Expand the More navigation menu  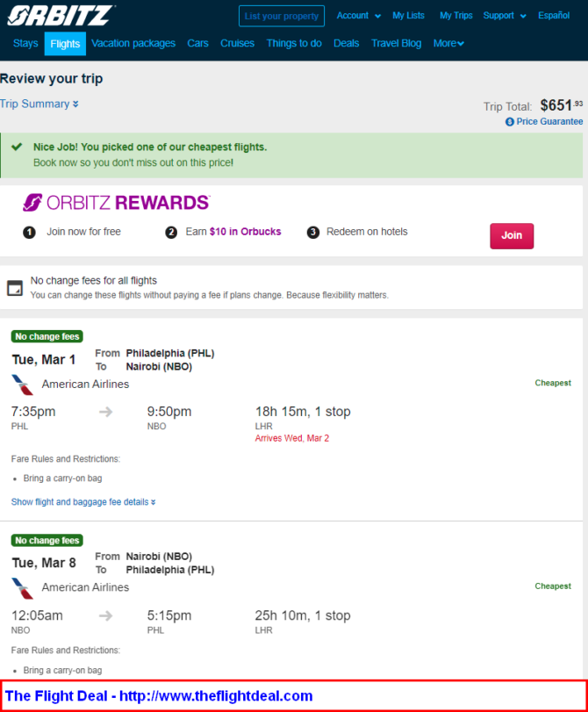448,44
